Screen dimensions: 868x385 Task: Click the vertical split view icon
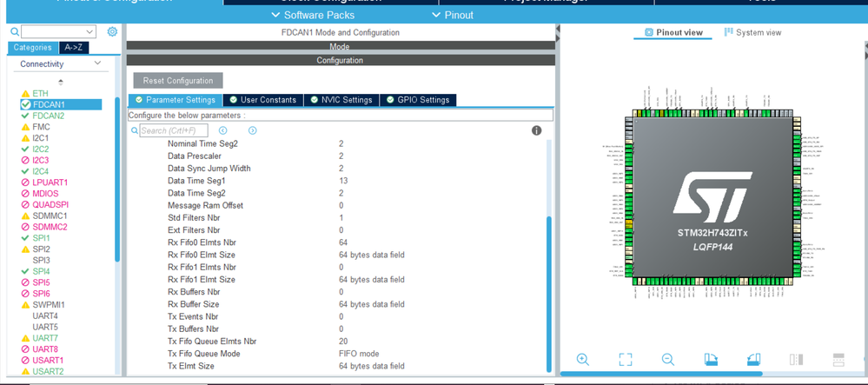pyautogui.click(x=796, y=360)
